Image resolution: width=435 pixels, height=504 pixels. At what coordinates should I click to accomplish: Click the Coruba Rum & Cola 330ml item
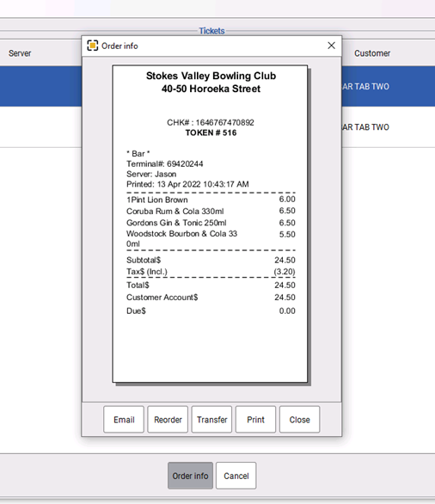pos(175,212)
